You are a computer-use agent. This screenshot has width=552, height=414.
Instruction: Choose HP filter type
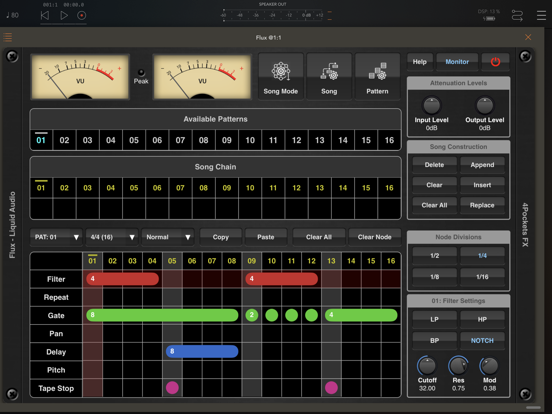coord(482,319)
